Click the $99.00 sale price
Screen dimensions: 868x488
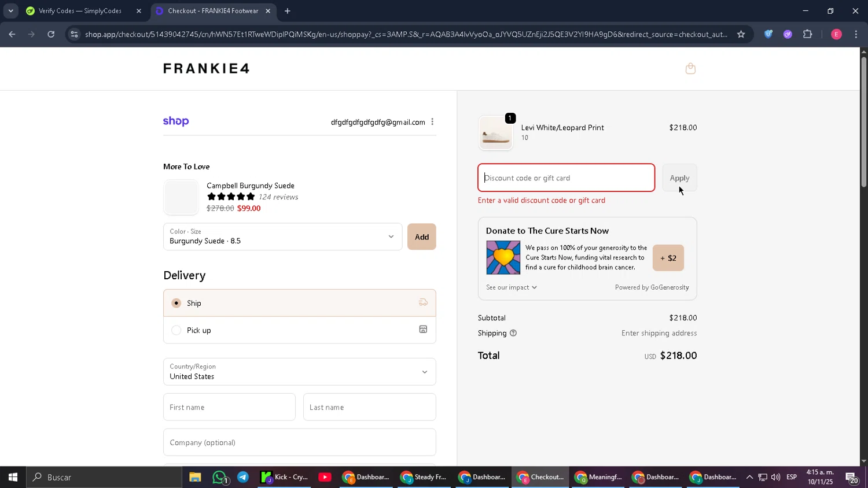tap(249, 208)
